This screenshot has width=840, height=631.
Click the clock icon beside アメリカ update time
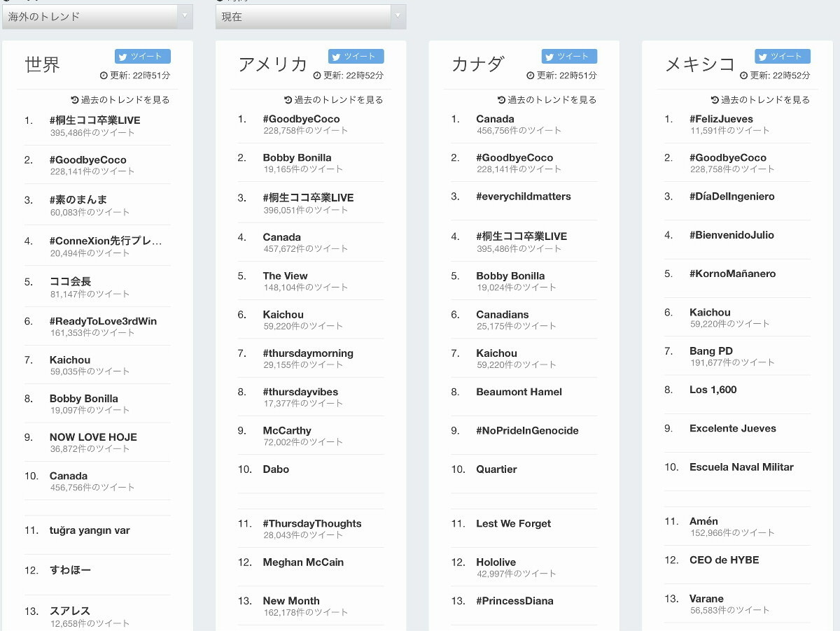(317, 76)
